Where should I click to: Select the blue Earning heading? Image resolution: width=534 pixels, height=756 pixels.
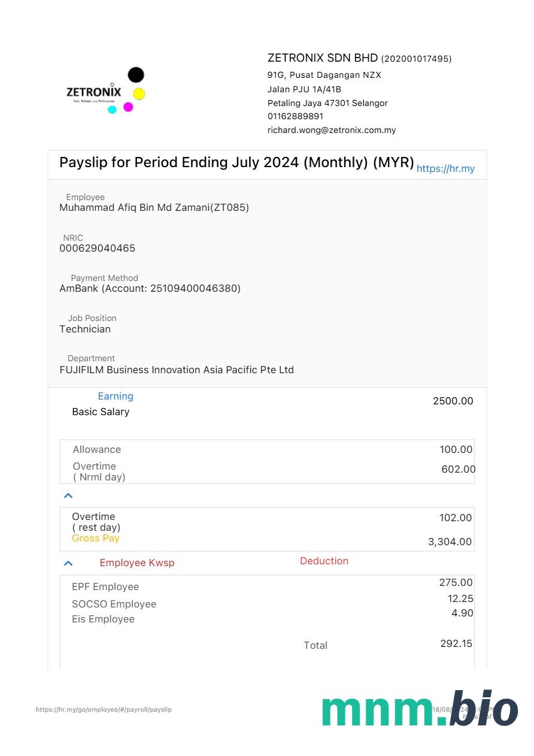pos(116,396)
